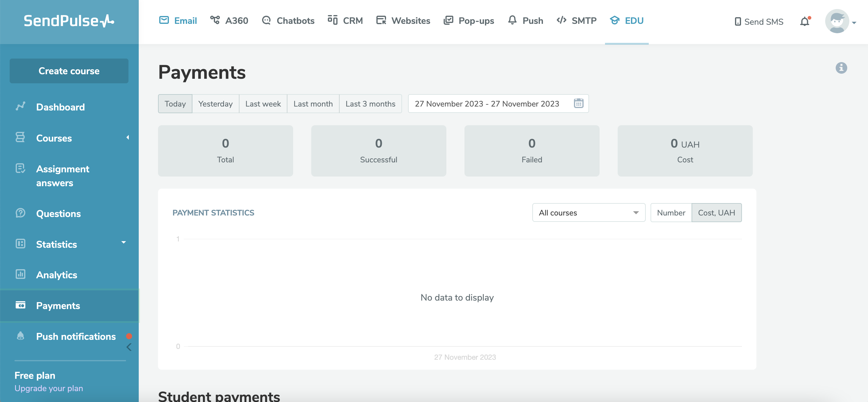The height and width of the screenshot is (402, 868).
Task: Click the Cost UAH summary card
Action: point(685,151)
